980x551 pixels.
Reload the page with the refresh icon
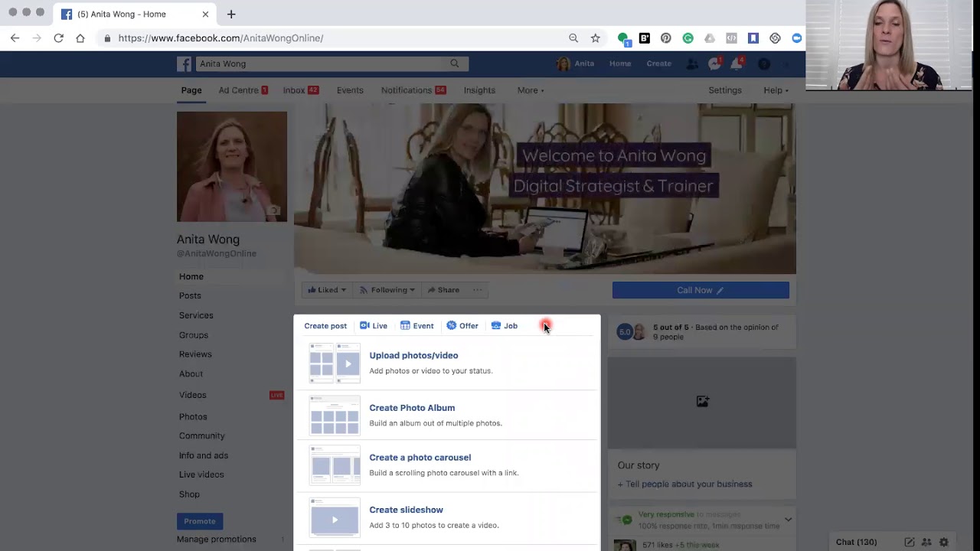[x=58, y=38]
